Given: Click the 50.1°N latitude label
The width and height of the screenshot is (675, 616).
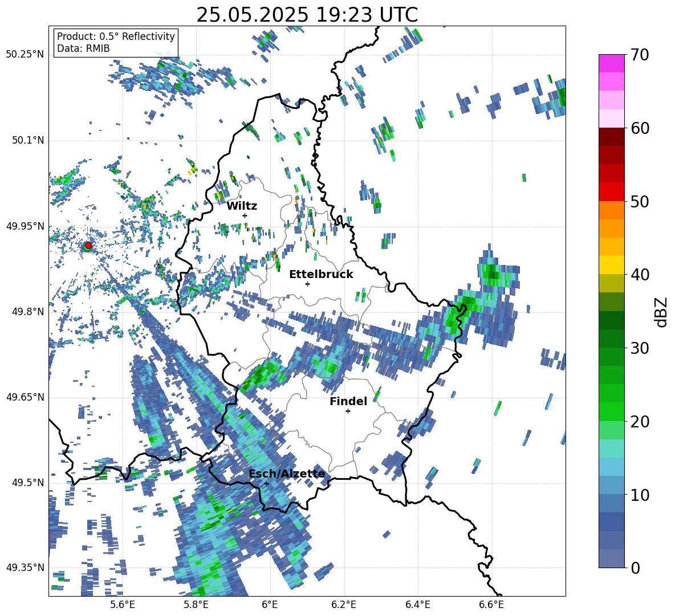Looking at the screenshot, I should pyautogui.click(x=28, y=140).
